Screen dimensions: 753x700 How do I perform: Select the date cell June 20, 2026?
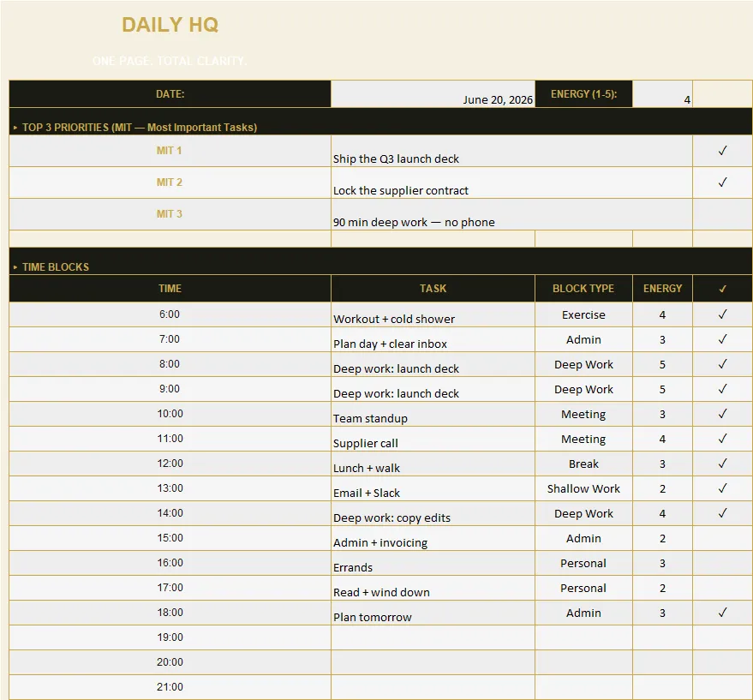pyautogui.click(x=433, y=94)
